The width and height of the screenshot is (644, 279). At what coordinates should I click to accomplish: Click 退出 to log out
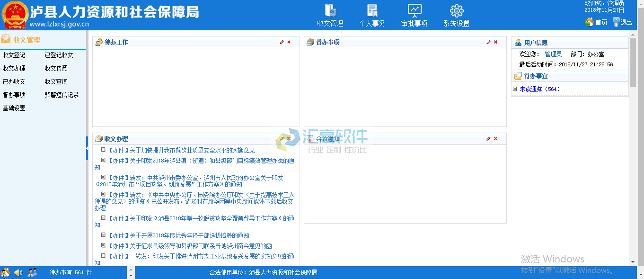tap(623, 22)
